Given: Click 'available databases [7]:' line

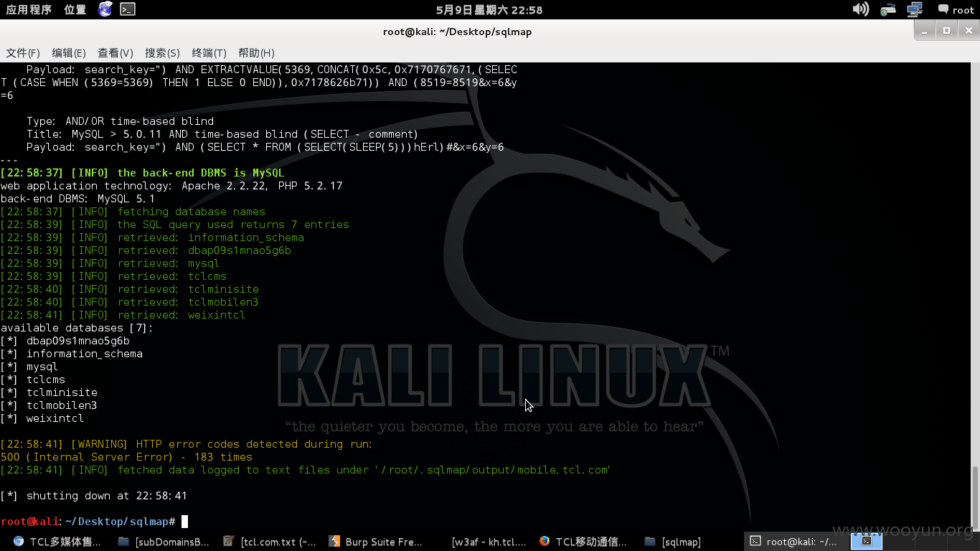Looking at the screenshot, I should pyautogui.click(x=77, y=328).
